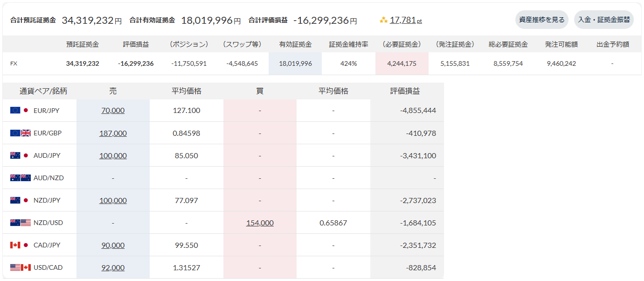Select the CAD/JPY pair label

(x=47, y=245)
